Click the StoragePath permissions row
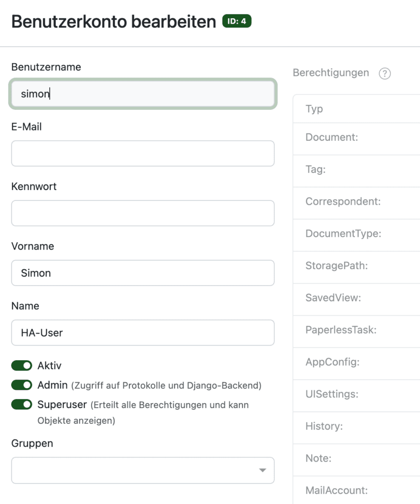Viewport: 420px width, 504px height. (x=356, y=267)
